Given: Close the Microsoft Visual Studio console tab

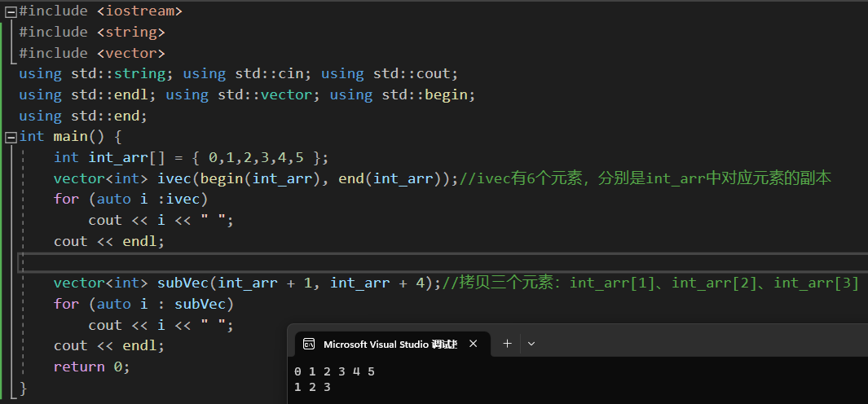Looking at the screenshot, I should click(x=474, y=344).
